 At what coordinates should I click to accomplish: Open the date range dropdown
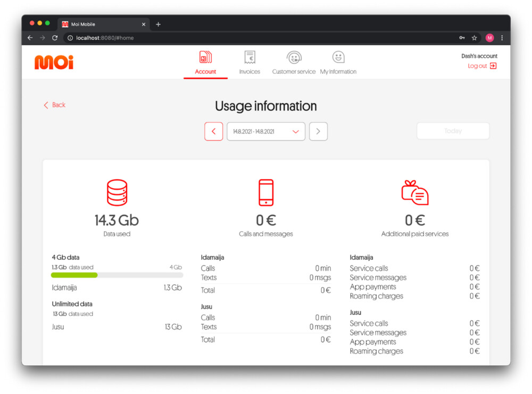266,132
